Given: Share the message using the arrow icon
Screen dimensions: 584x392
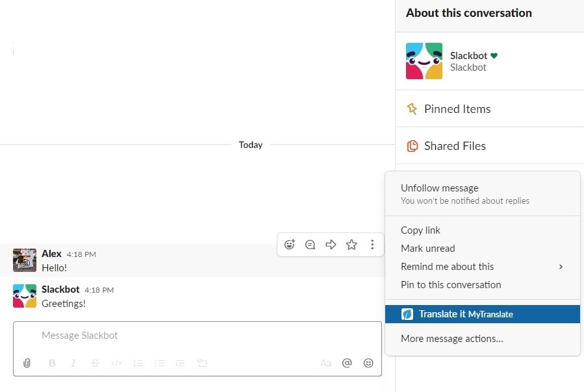Looking at the screenshot, I should click(x=331, y=245).
